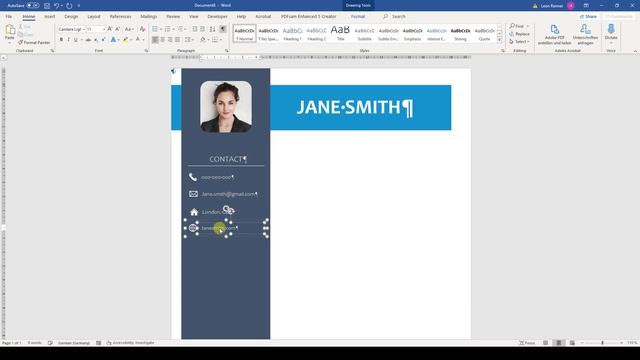Align text left
The width and height of the screenshot is (640, 360).
pos(155,40)
